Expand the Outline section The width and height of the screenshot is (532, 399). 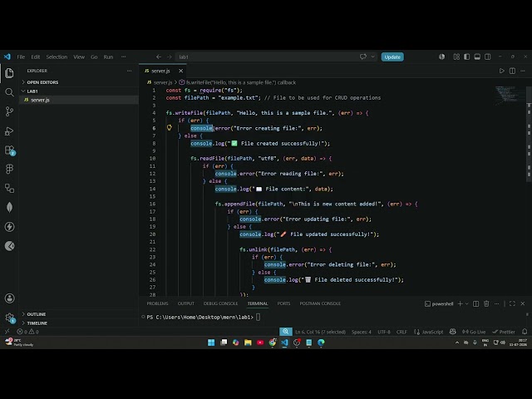(34, 314)
